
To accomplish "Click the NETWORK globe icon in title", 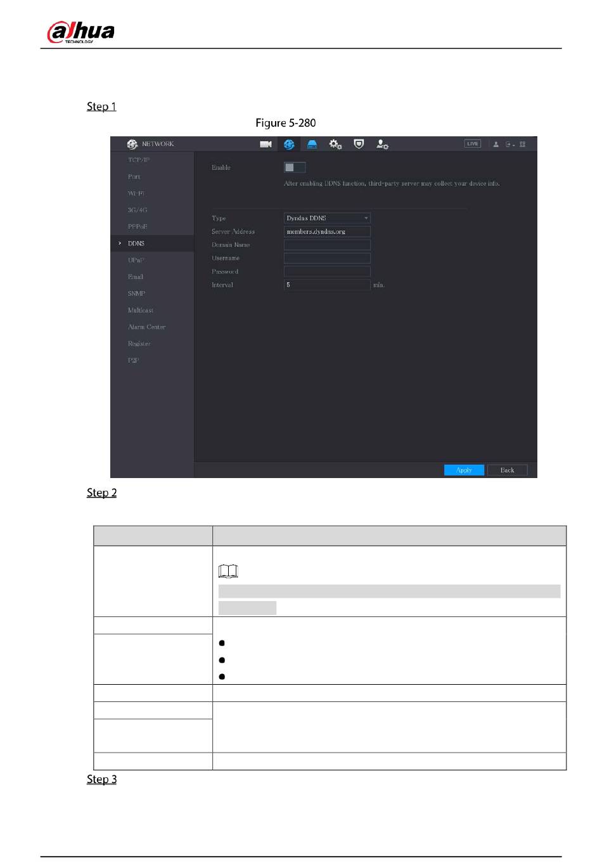I will (x=132, y=145).
